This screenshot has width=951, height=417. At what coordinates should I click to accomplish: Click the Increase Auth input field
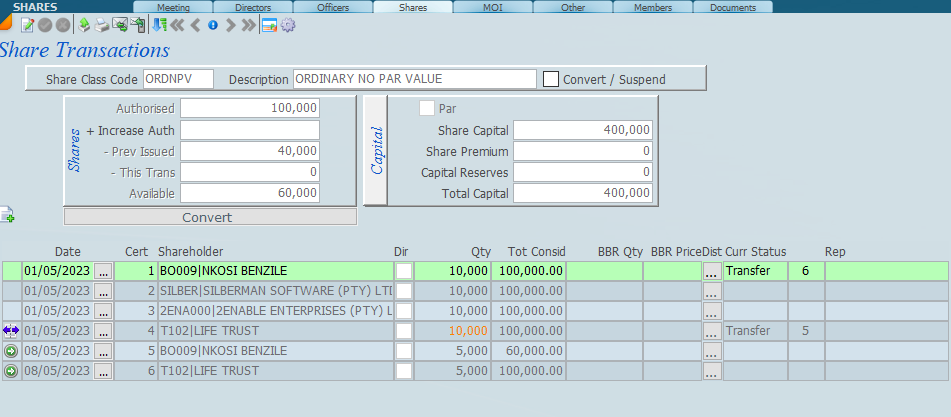tap(250, 130)
